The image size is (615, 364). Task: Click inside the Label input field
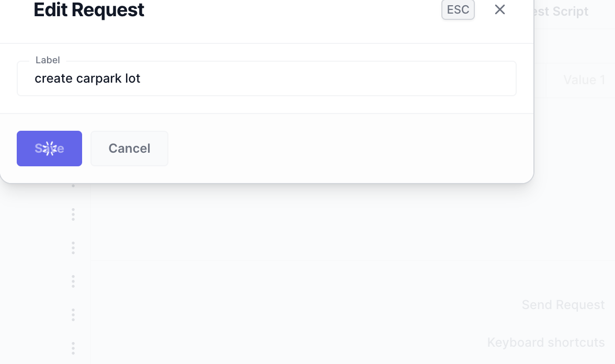click(x=266, y=78)
